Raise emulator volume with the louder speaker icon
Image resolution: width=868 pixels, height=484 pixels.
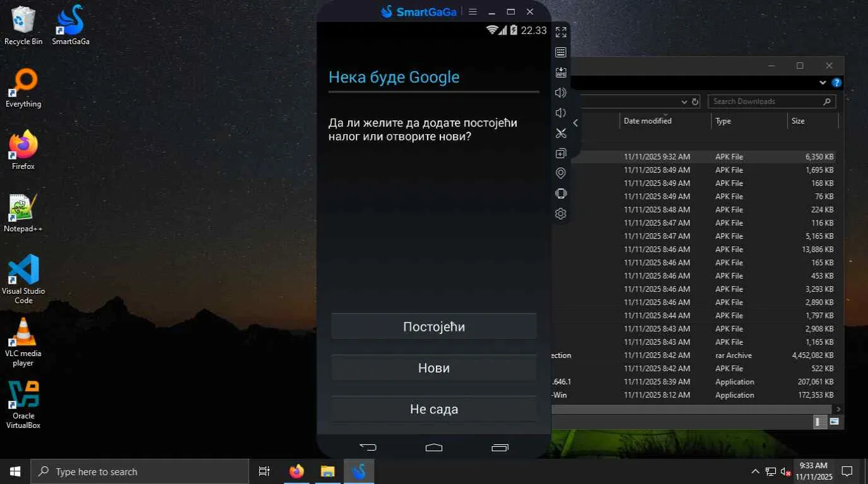point(561,93)
